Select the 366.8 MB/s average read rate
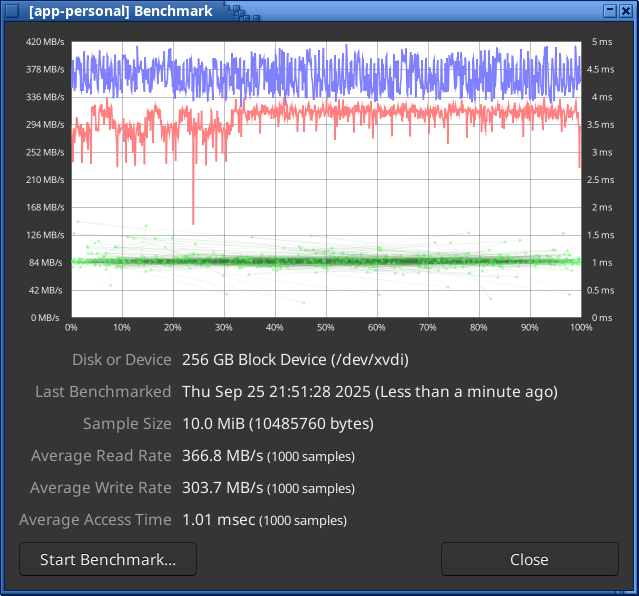The image size is (639, 596). tap(222, 456)
